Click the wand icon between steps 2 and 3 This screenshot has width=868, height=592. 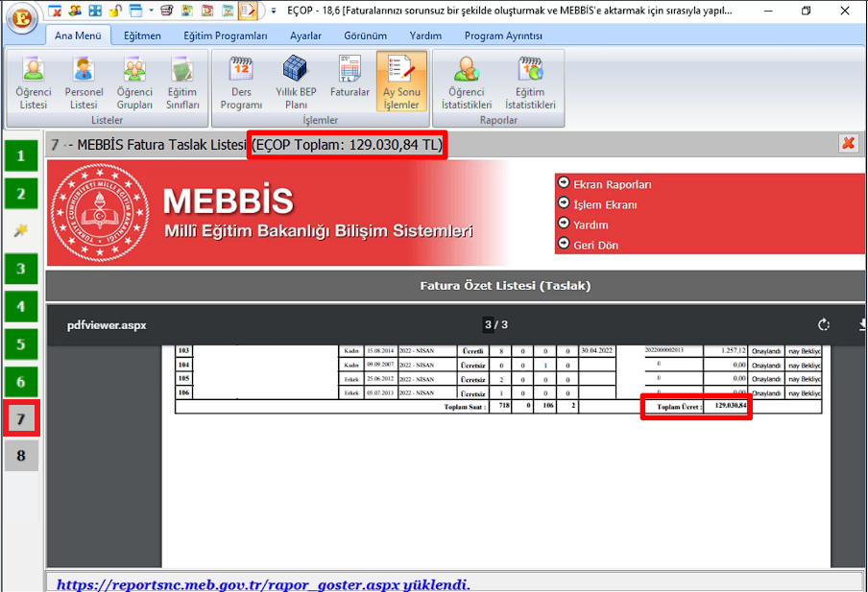(21, 230)
